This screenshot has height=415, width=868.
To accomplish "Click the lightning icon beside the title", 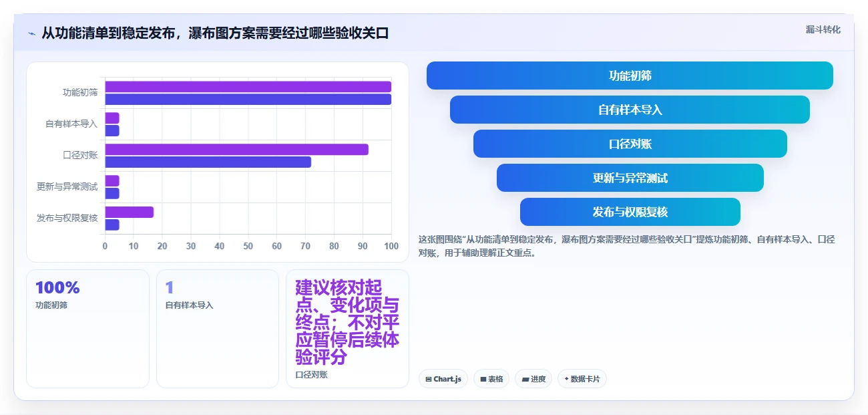I will click(x=31, y=33).
